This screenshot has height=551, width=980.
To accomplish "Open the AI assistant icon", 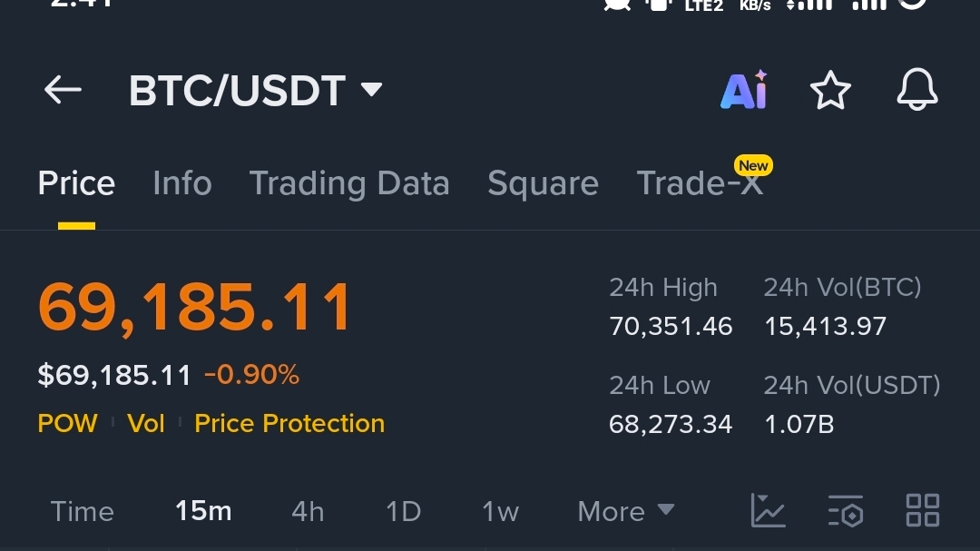I will coord(744,90).
